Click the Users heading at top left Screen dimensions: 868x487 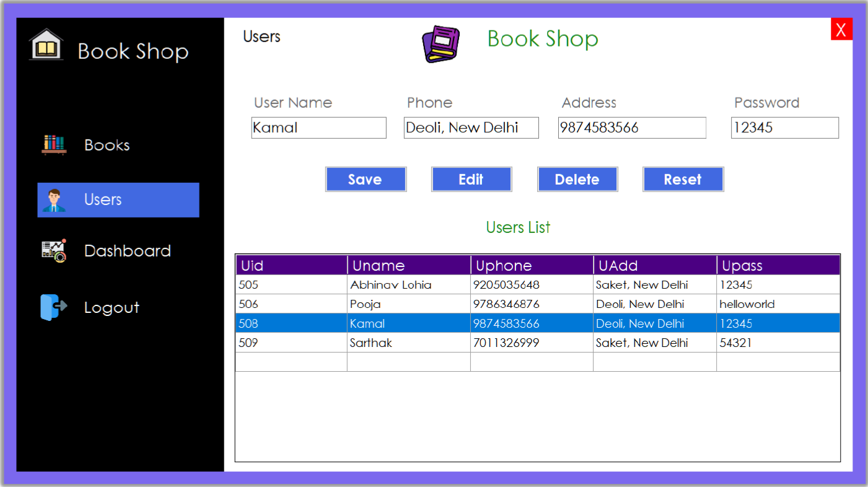(261, 37)
